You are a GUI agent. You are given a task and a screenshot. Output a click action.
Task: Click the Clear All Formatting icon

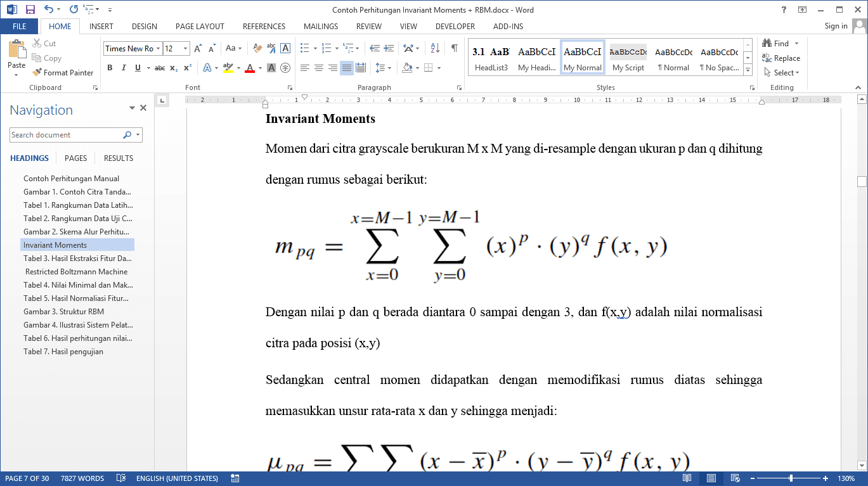257,48
